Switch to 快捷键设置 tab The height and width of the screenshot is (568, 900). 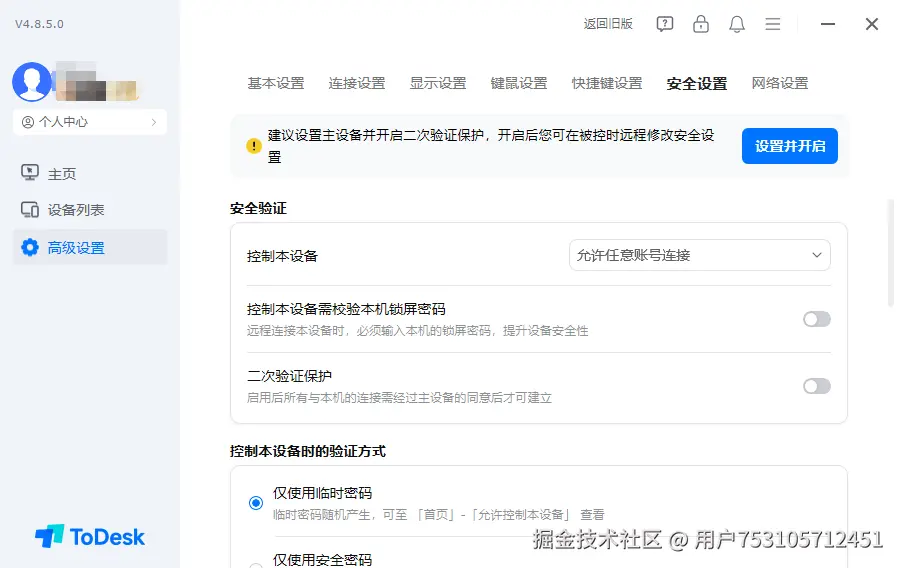[607, 83]
